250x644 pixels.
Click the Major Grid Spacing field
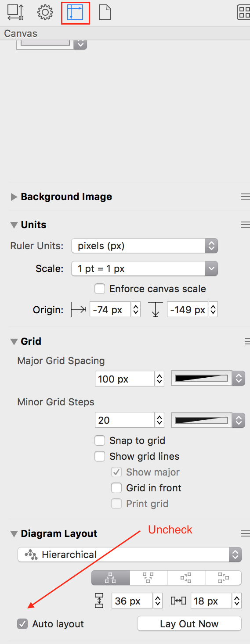pos(124,379)
